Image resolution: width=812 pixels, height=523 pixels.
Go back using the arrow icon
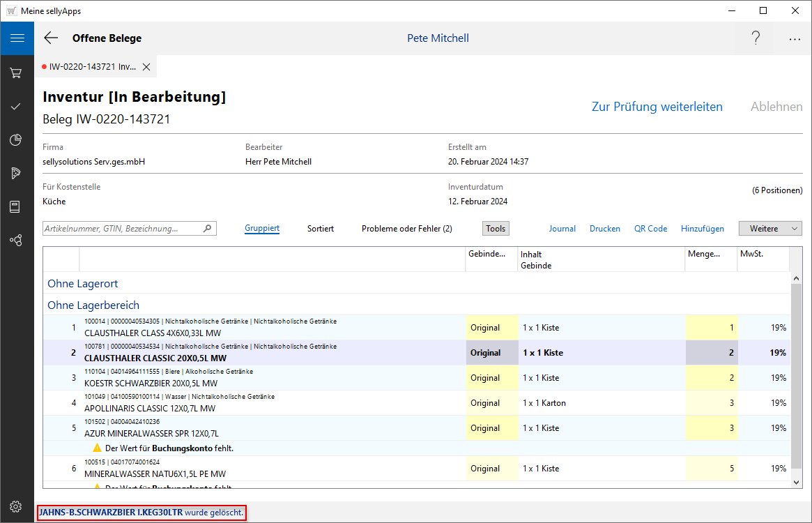[x=51, y=38]
